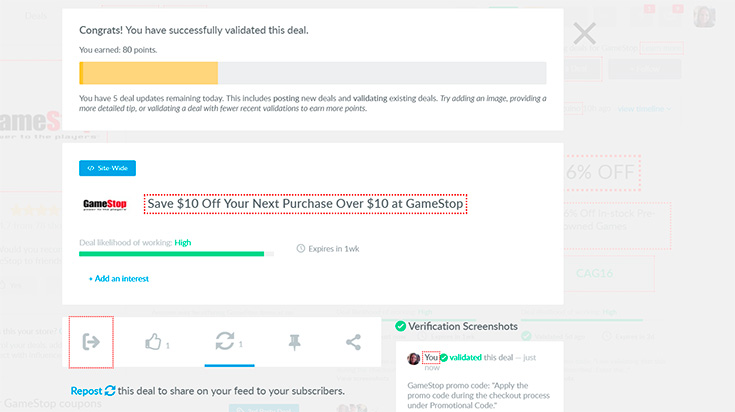Image resolution: width=735 pixels, height=412 pixels.
Task: Open the profile avatar in top bar
Action: point(704,16)
